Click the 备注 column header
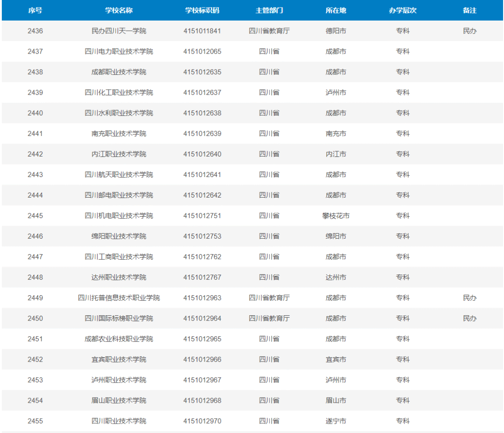Image resolution: width=504 pixels, height=433 pixels. coord(469,10)
